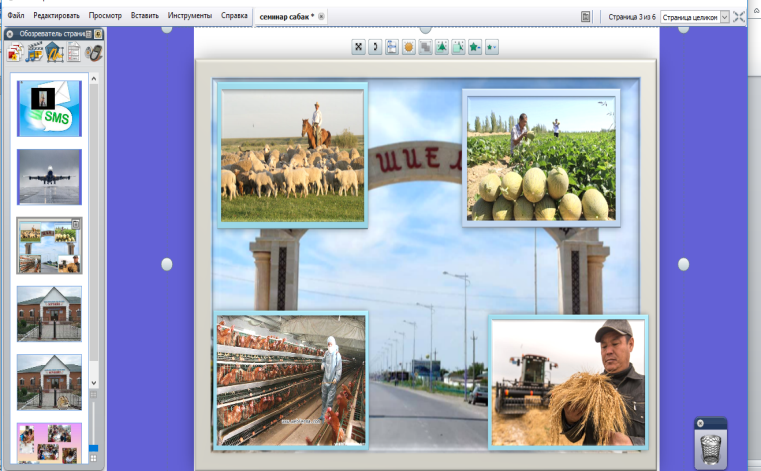Open the Object Browser icon in the sidebar
The width and height of the screenshot is (761, 471).
(x=54, y=54)
